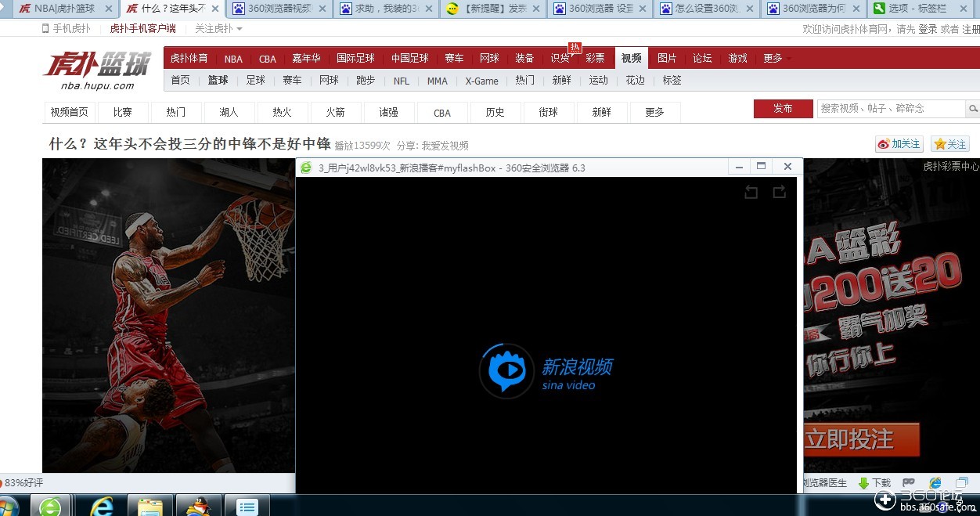
Task: Switch to the NBA|虎扑篮球 tab
Action: 64,9
